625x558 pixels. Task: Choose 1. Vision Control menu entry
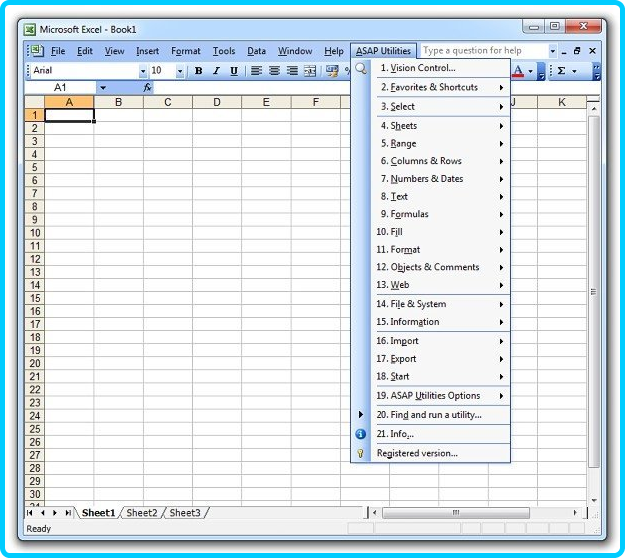tap(440, 68)
